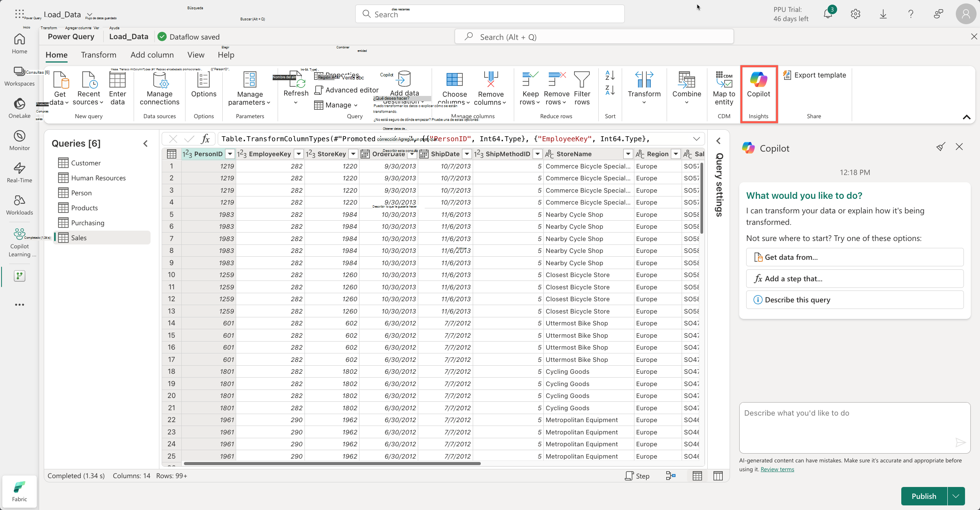Open the Manage query menu

click(336, 105)
